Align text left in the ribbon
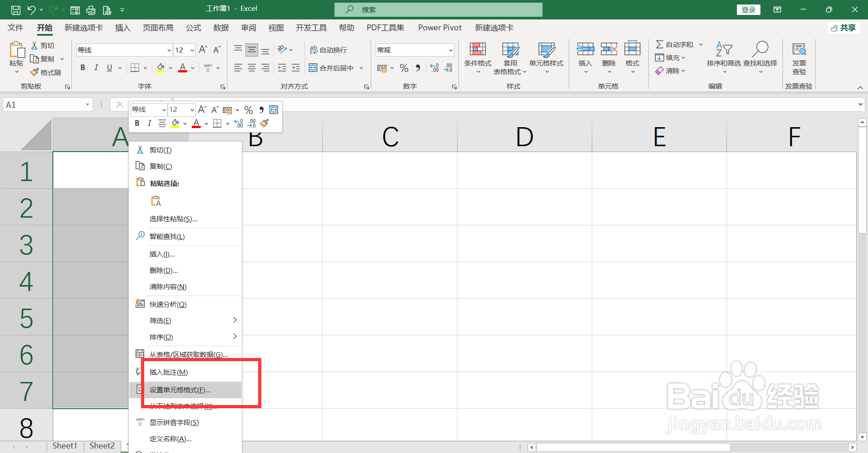The image size is (868, 453). [238, 68]
